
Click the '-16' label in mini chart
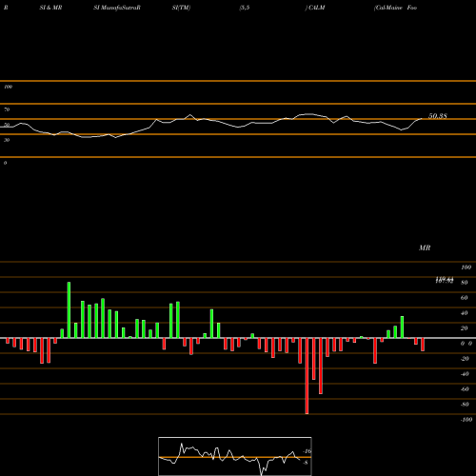[307, 451]
